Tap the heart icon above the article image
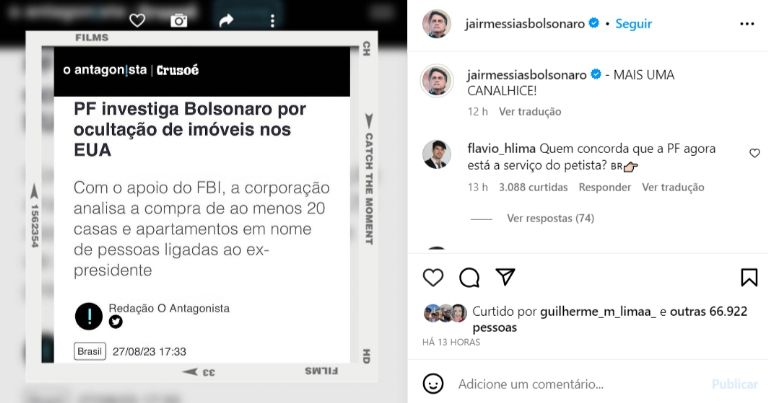Viewport: 768px width, 403px height. point(137,21)
